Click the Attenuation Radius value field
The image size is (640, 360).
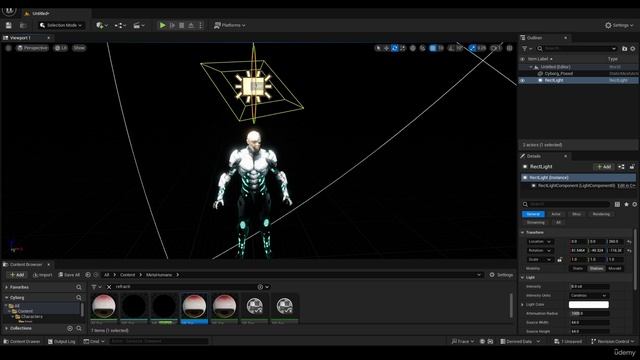point(589,313)
